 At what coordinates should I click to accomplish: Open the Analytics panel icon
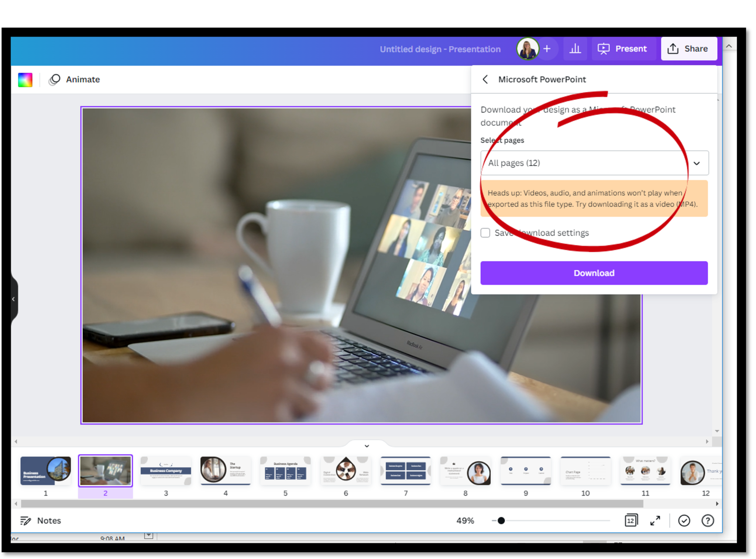tap(575, 48)
